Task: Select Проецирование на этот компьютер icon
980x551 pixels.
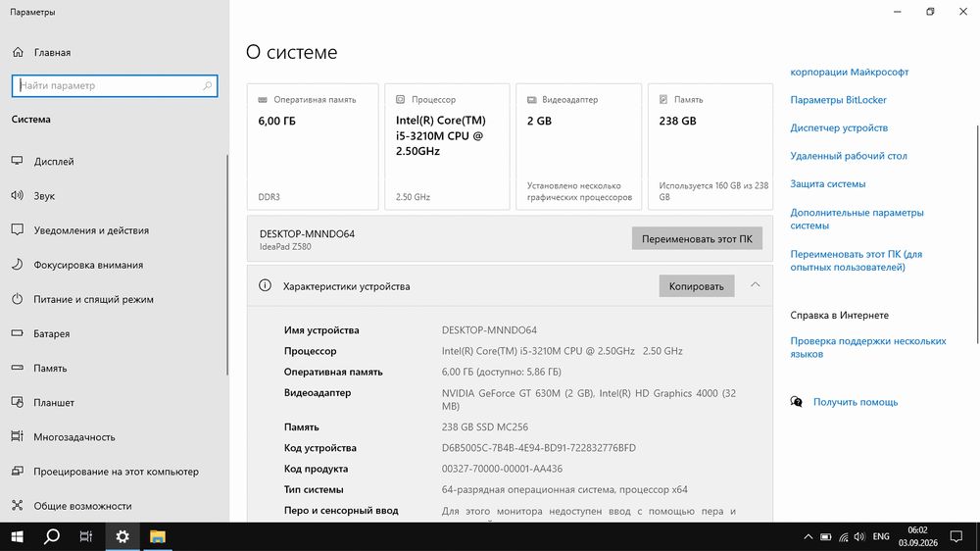Action: (x=17, y=471)
